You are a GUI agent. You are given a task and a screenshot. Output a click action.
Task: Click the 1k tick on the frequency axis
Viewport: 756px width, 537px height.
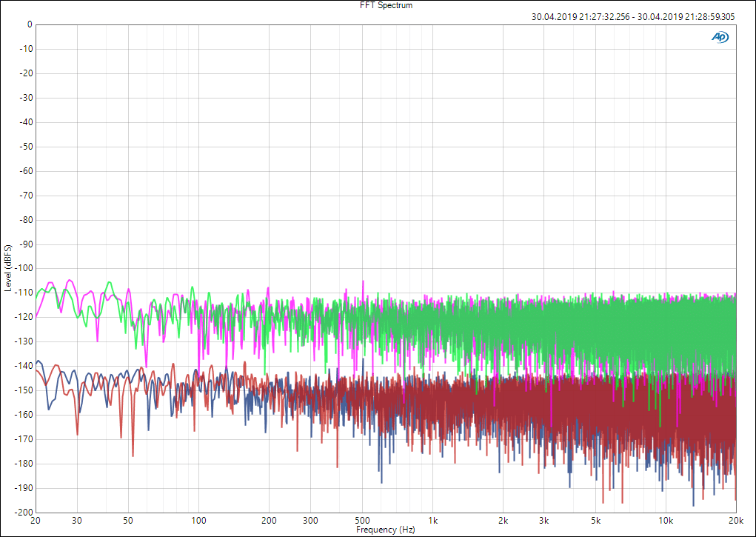click(x=433, y=521)
